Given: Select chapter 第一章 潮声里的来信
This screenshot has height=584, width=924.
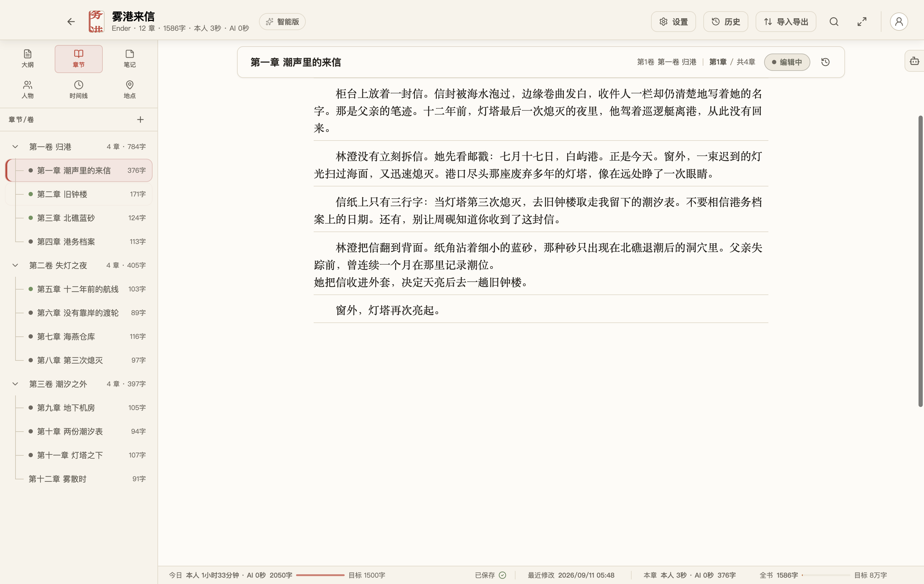Looking at the screenshot, I should (x=79, y=170).
